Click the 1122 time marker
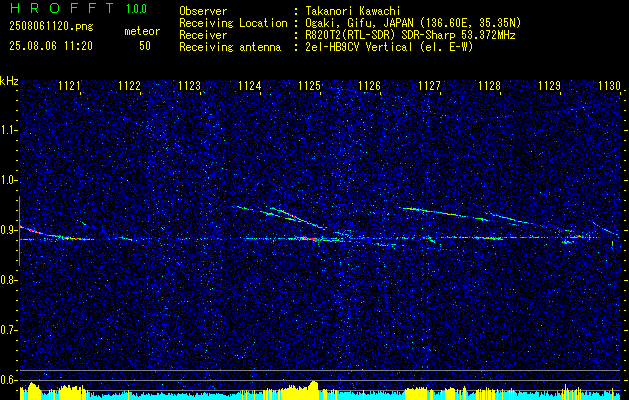629x400 pixels. tap(130, 85)
